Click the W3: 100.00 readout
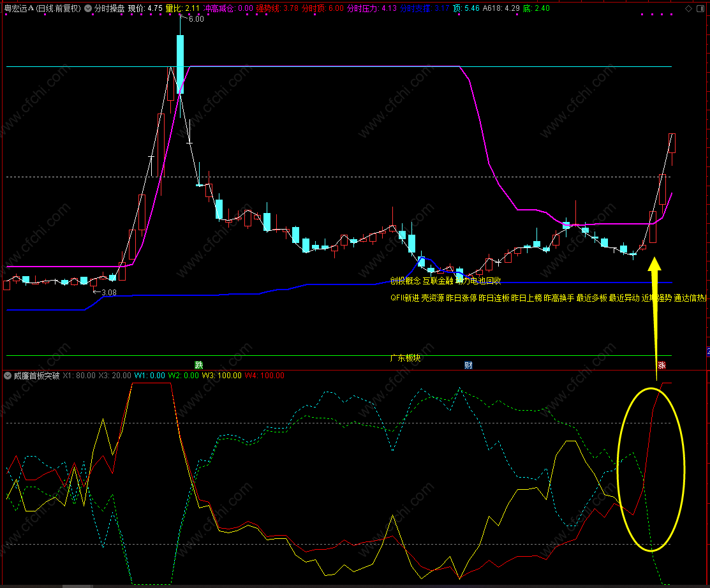This screenshot has width=710, height=588. point(222,376)
